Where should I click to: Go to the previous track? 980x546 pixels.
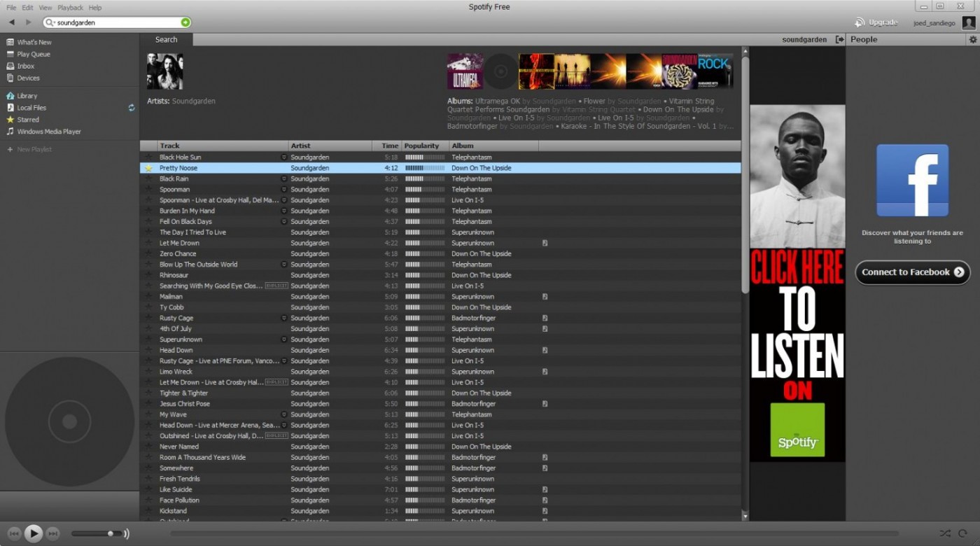pyautogui.click(x=14, y=534)
